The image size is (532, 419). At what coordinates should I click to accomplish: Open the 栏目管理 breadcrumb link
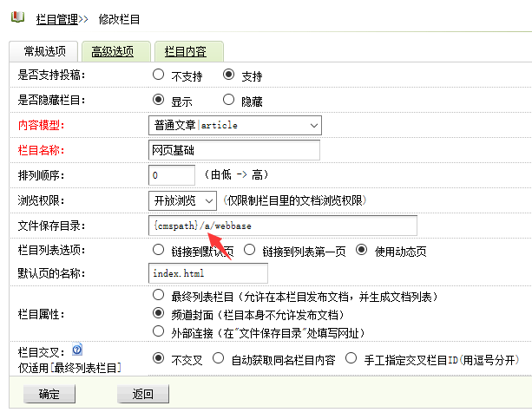(57, 19)
